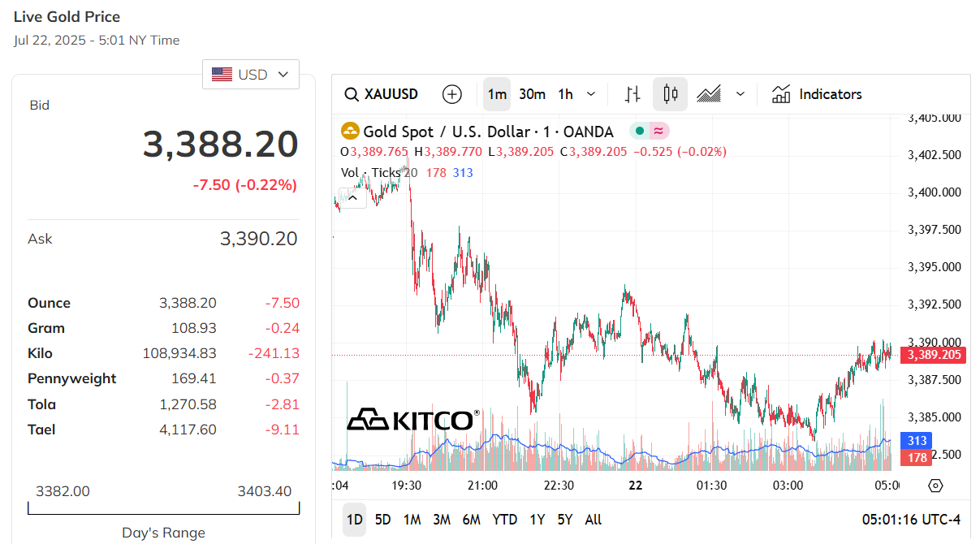Click the green market status dot

pyautogui.click(x=640, y=131)
